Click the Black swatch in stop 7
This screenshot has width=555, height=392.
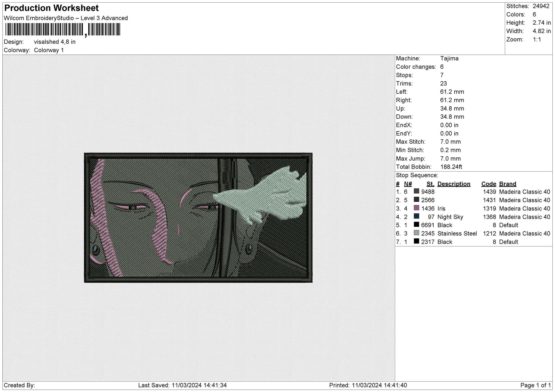[x=416, y=241]
